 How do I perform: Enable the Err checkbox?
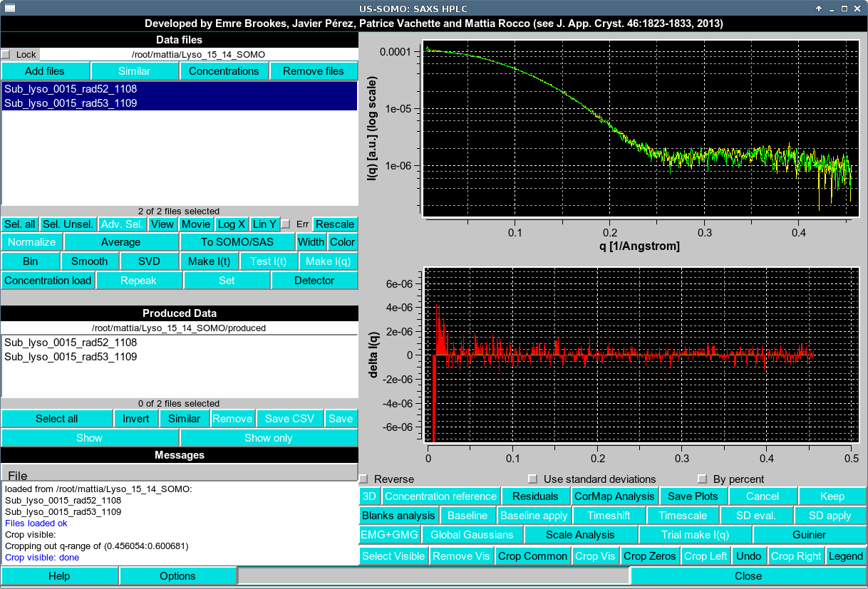(x=286, y=224)
